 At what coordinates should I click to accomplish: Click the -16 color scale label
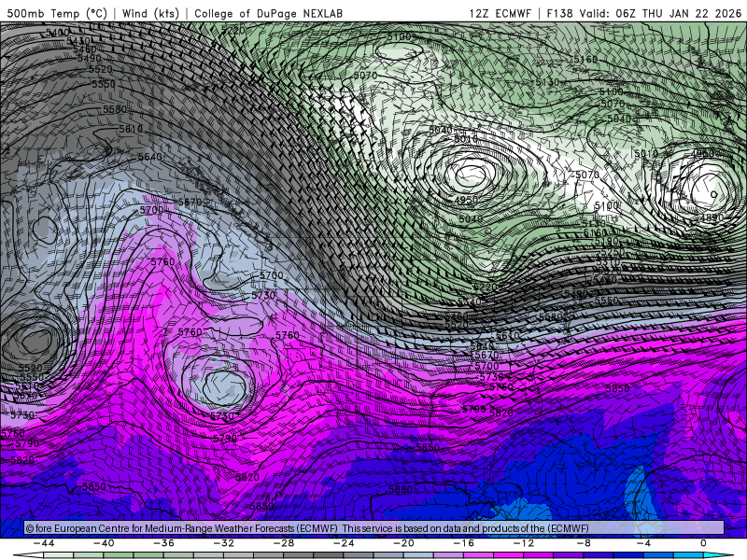[x=463, y=543]
